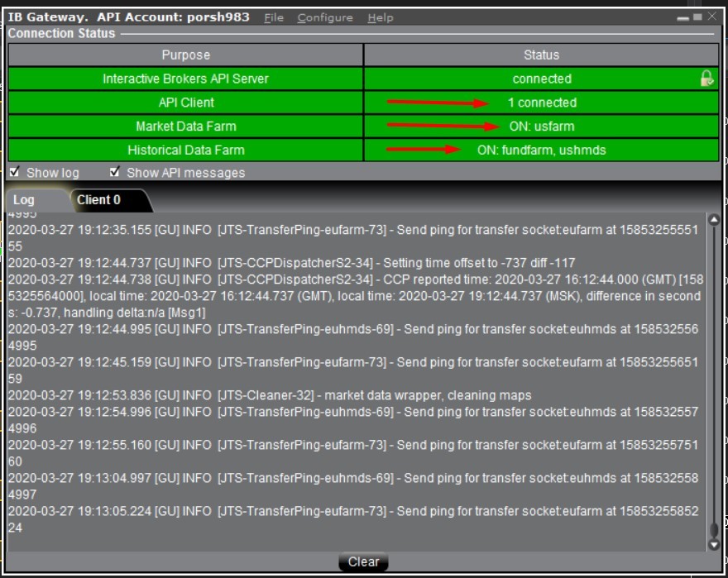The image size is (728, 578).
Task: Click the API Client connected status
Action: click(x=542, y=104)
